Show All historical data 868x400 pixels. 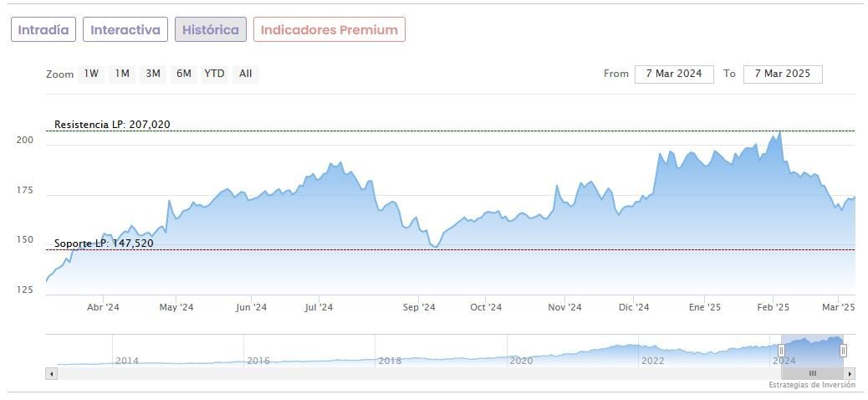tap(245, 74)
